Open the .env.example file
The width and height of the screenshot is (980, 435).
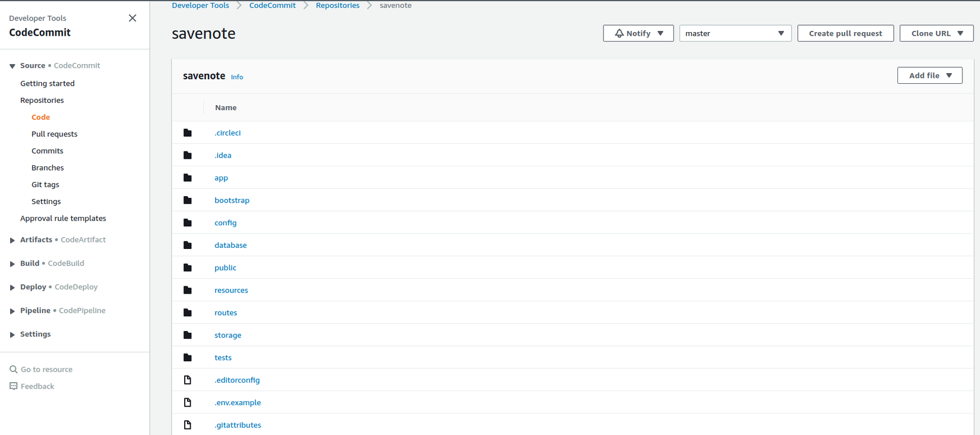point(238,402)
